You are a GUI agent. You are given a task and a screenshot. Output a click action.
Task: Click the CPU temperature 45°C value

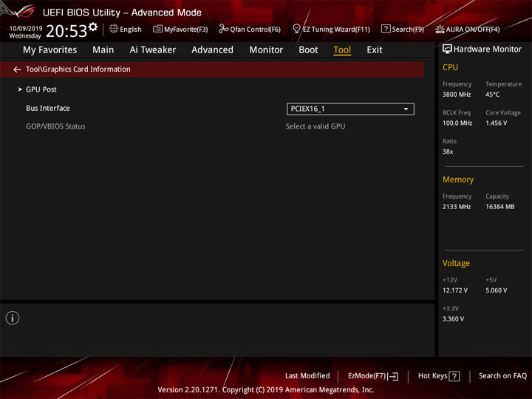492,95
